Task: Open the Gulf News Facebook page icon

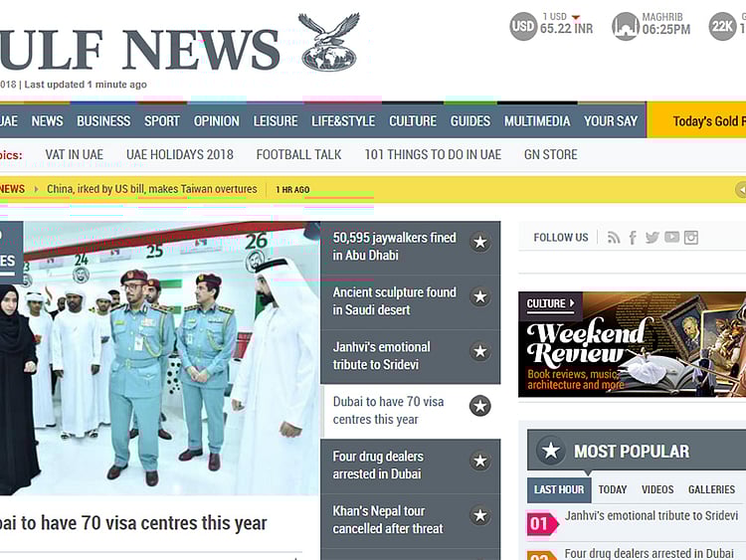Action: point(633,238)
